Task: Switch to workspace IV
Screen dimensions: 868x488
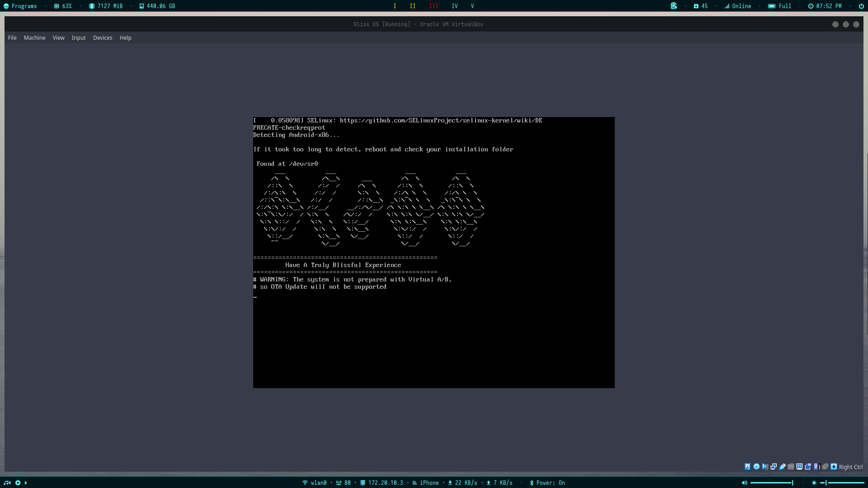Action: (x=454, y=6)
